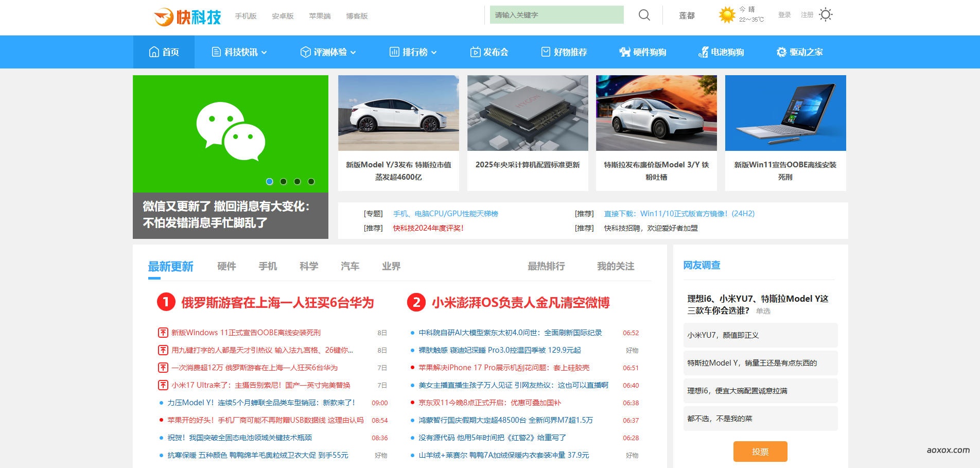Screen dimensions: 980x468
Task: Click the 好物推荐 icon
Action: (x=546, y=52)
